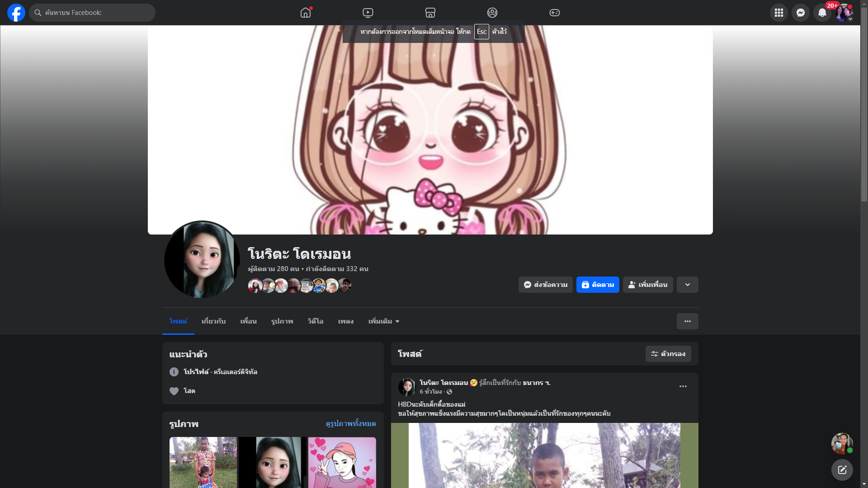The image size is (868, 488).
Task: Open the pink cartoon girl photo thumbnail
Action: pyautogui.click(x=342, y=462)
